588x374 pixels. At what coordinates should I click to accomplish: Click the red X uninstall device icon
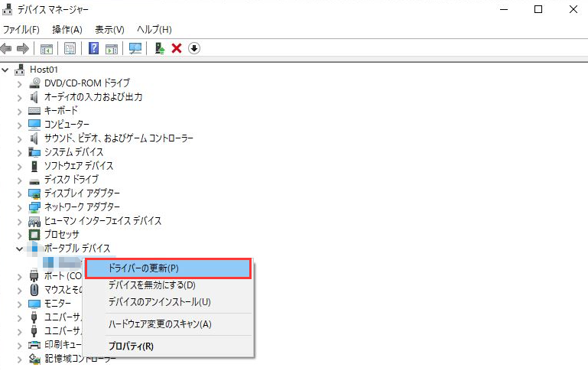pyautogui.click(x=177, y=49)
